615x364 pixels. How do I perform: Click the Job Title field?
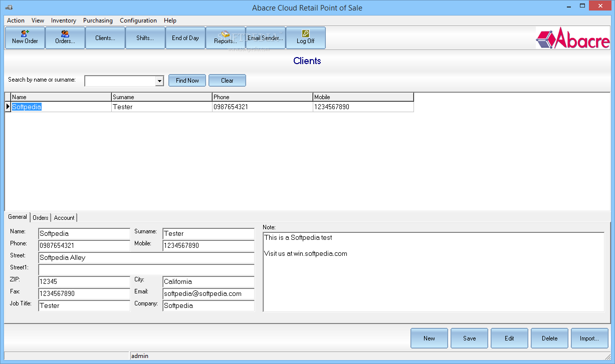84,306
